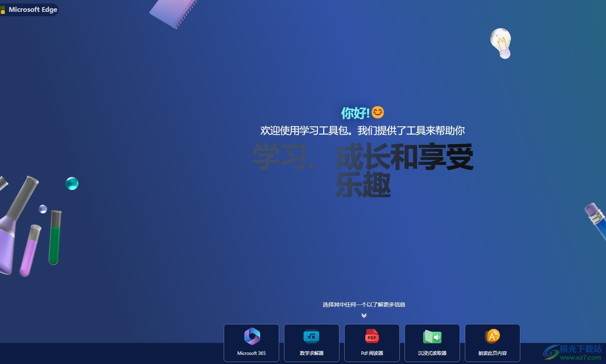606x364 pixels.
Task: Open the 朗读此页内容 tool card
Action: (493, 343)
